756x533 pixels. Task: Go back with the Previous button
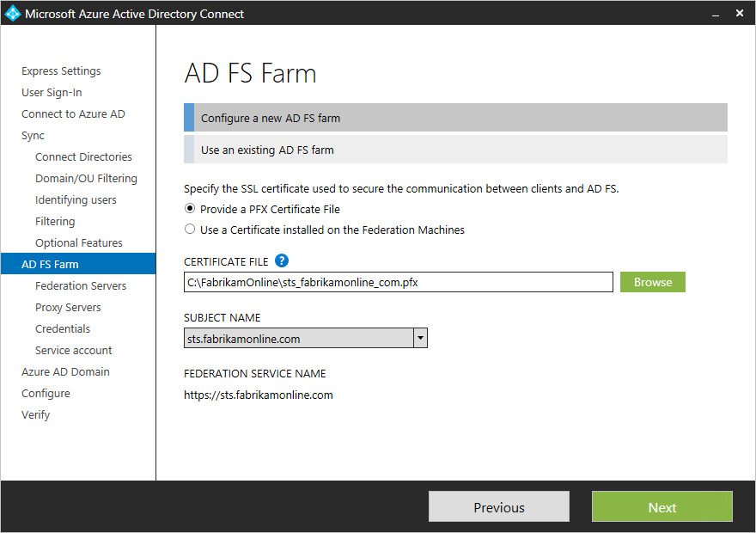(x=498, y=507)
